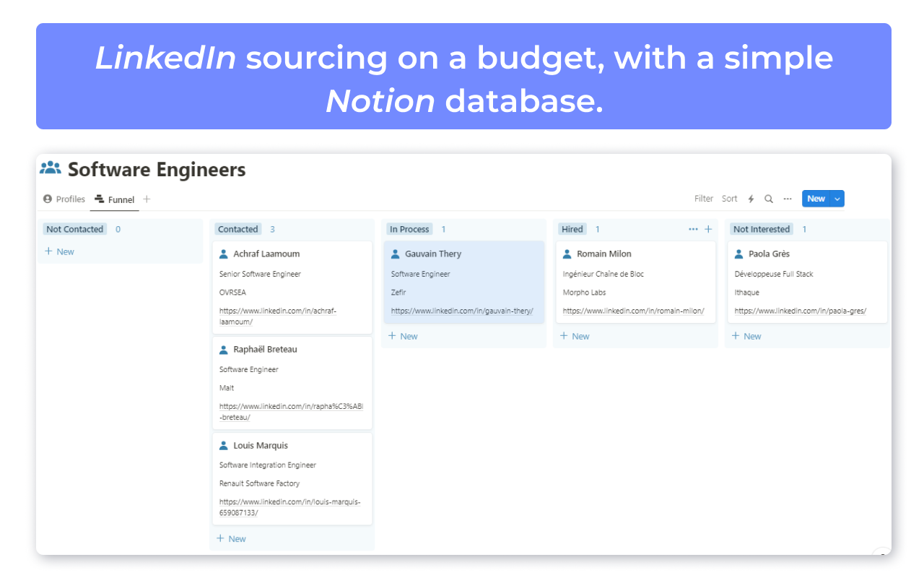The width and height of the screenshot is (924, 578).
Task: Open the Sort option
Action: pos(730,199)
